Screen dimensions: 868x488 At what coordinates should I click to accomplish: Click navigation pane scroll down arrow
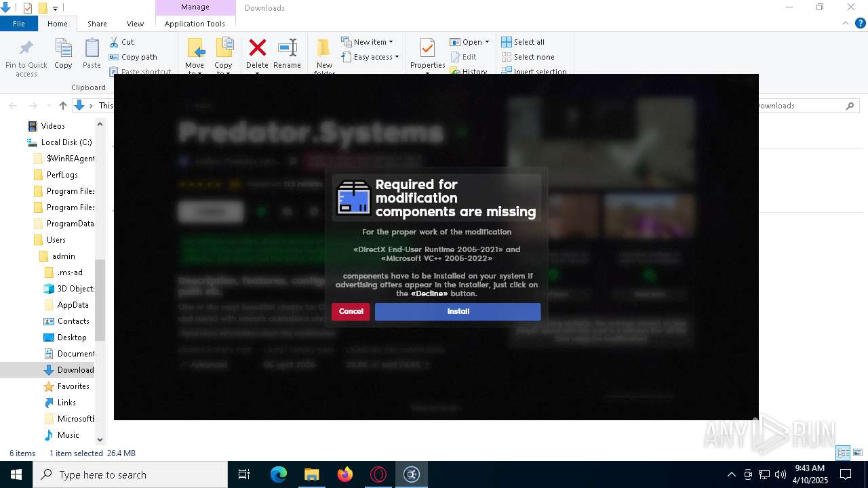(100, 440)
